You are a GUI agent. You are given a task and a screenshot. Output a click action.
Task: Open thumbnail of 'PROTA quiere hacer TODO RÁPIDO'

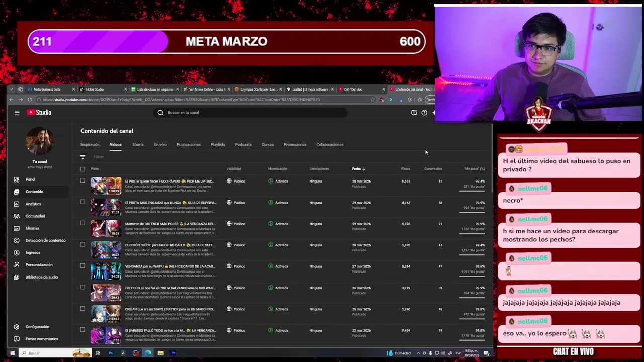106,186
